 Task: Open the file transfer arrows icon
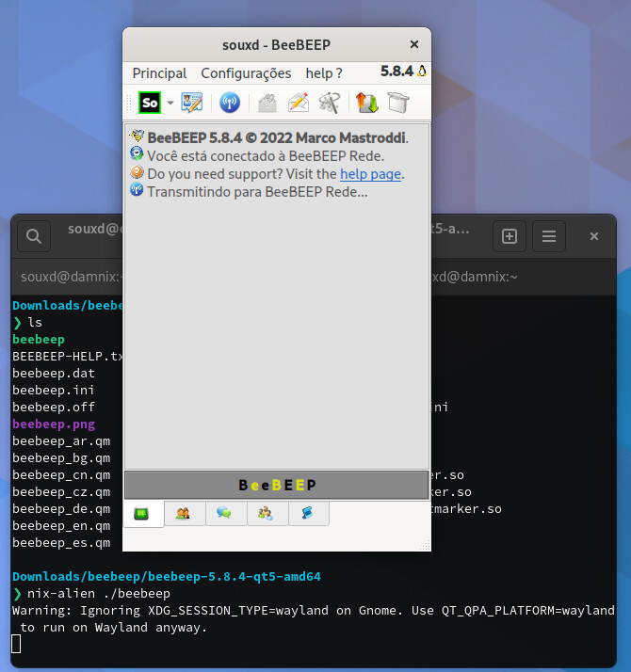[x=366, y=103]
